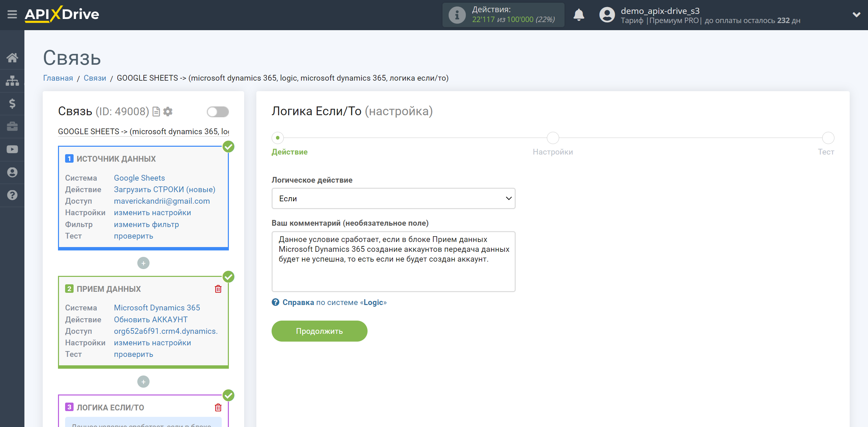Go to Home in the sidebar
Image resolution: width=868 pixels, height=427 pixels.
tap(12, 58)
